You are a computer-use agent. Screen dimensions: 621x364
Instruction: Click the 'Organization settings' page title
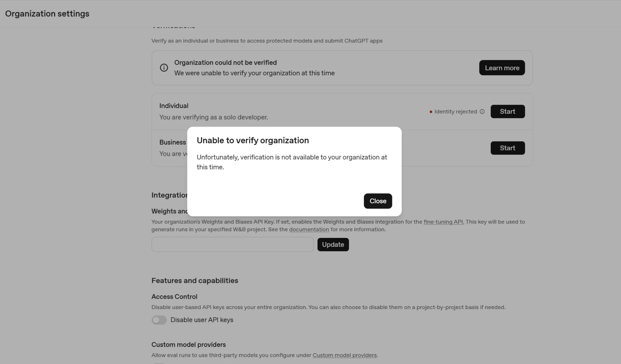pos(47,14)
